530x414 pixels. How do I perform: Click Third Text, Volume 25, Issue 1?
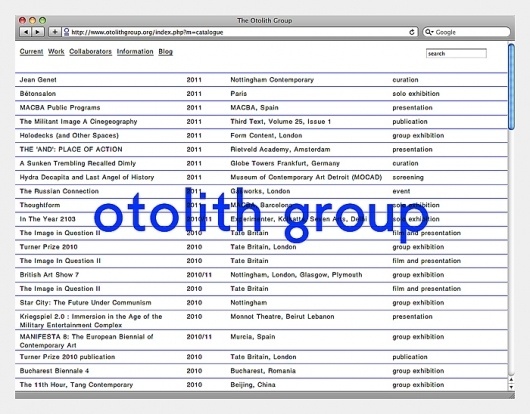click(x=281, y=122)
